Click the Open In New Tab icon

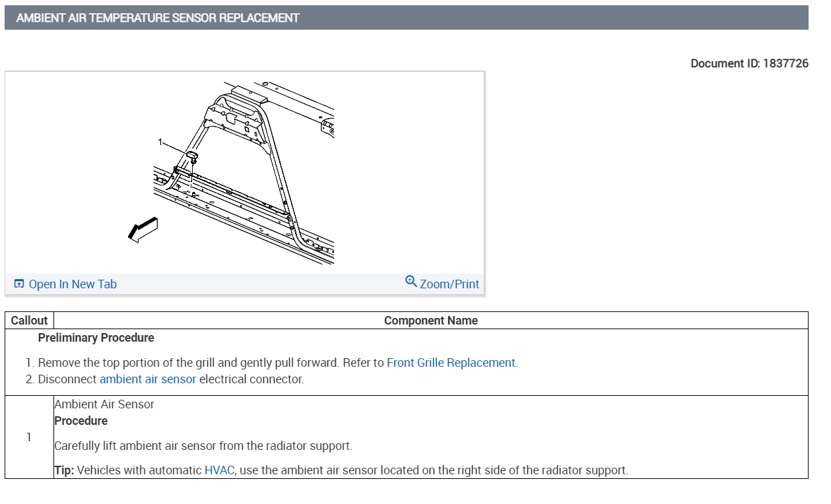pos(19,284)
